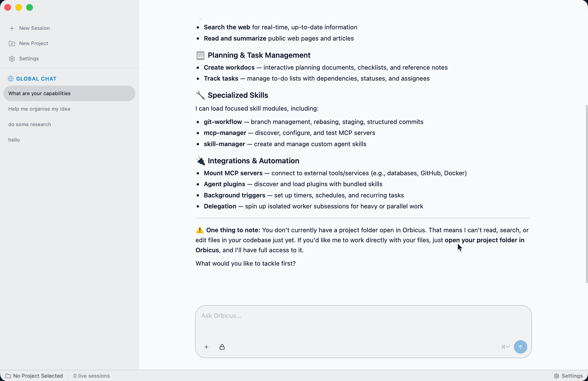Click the globe icon next to Global Chat
This screenshot has height=381, width=588.
(11, 79)
